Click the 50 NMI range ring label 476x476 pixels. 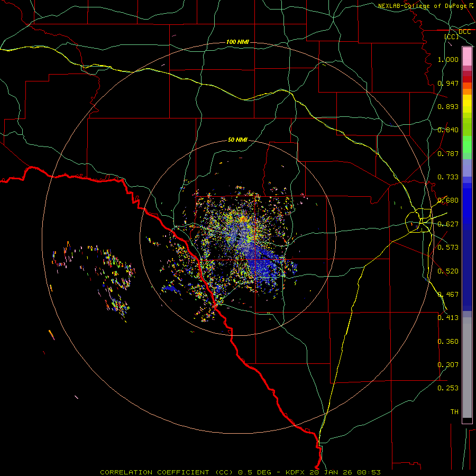tap(237, 140)
